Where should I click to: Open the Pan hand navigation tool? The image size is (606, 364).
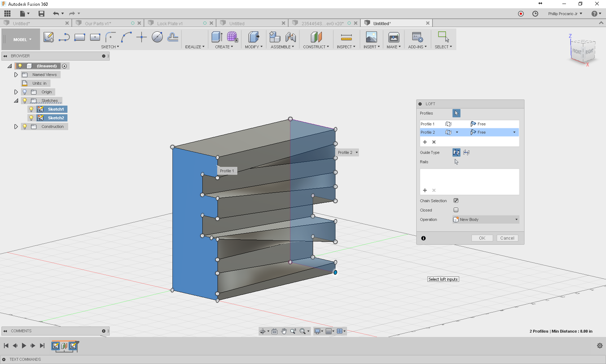(284, 331)
